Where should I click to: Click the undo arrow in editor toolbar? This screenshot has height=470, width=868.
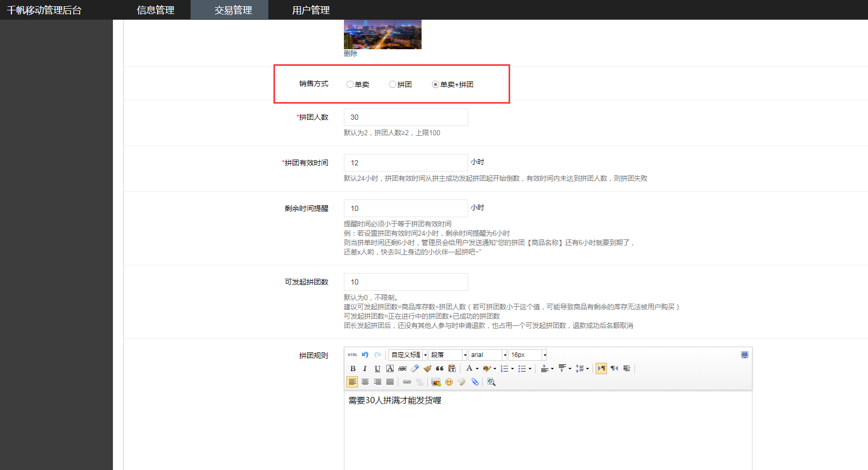coord(365,355)
